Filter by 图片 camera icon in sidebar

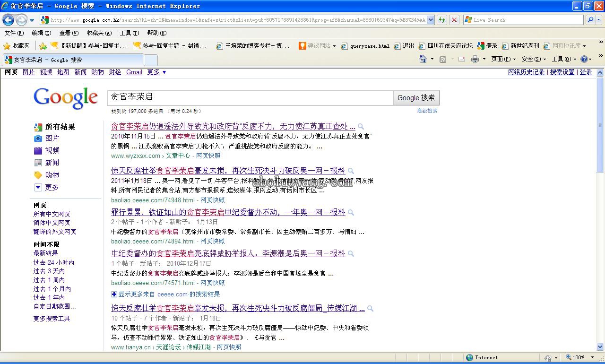click(x=38, y=139)
